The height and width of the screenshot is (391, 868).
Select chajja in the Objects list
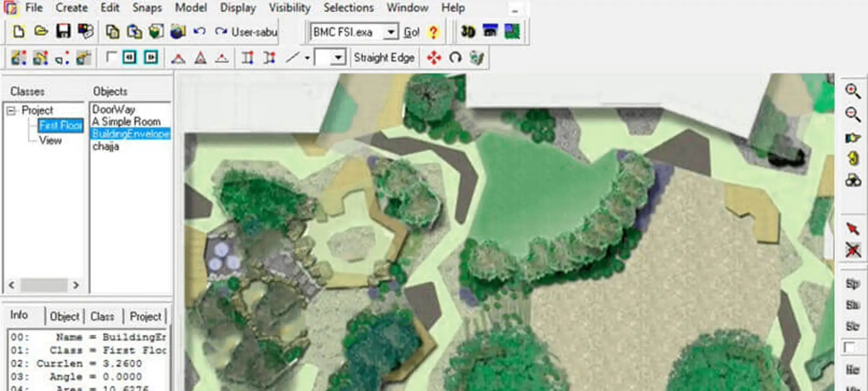(105, 146)
